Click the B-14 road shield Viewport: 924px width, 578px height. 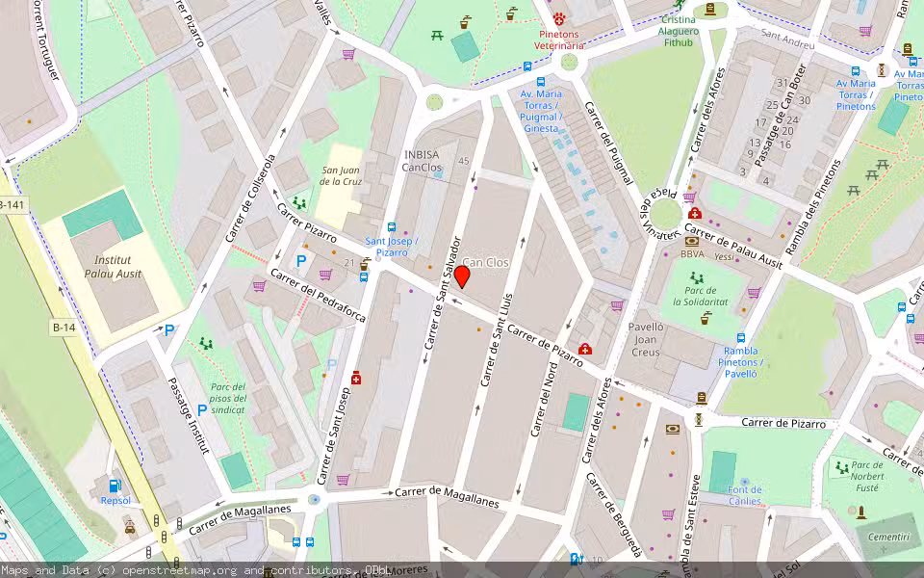click(x=64, y=327)
